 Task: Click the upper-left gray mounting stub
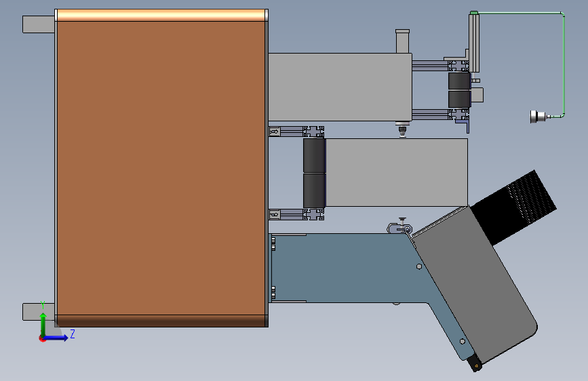[39, 24]
